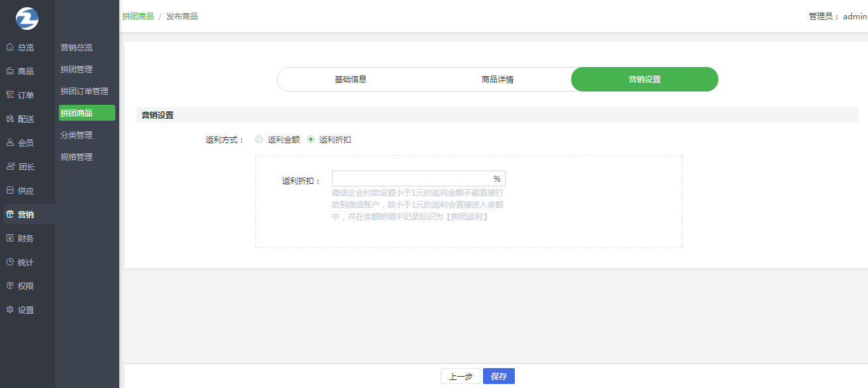Click the shop icon beside 商品

(x=9, y=71)
